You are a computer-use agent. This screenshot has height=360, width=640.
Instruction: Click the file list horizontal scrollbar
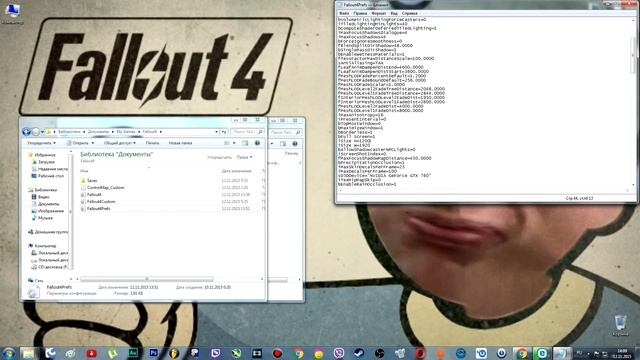[147, 279]
